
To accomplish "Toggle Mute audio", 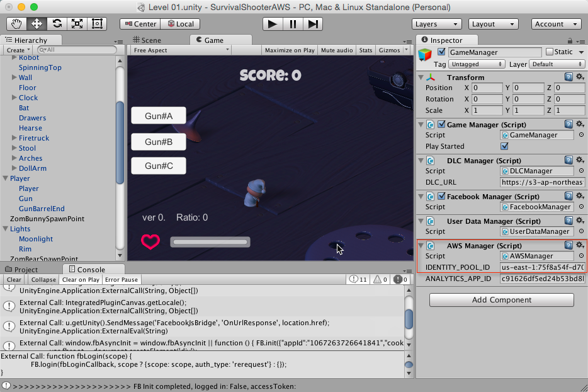I will (337, 50).
